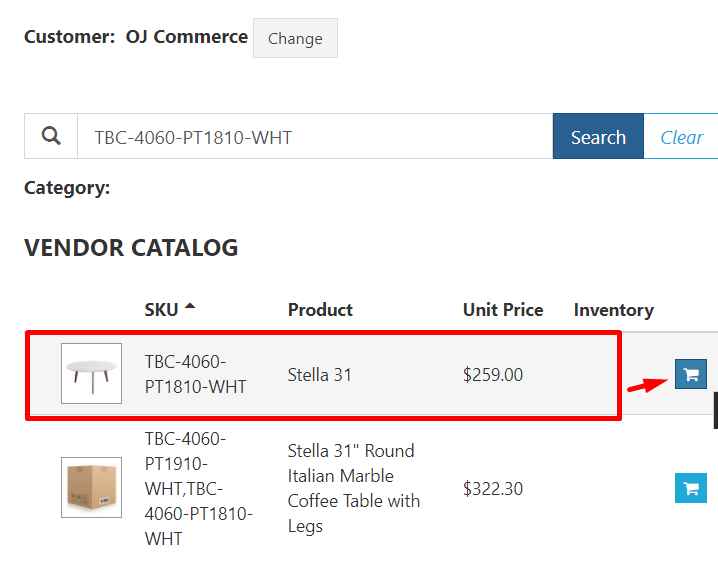The width and height of the screenshot is (718, 575).
Task: Clear the search query
Action: [681, 137]
